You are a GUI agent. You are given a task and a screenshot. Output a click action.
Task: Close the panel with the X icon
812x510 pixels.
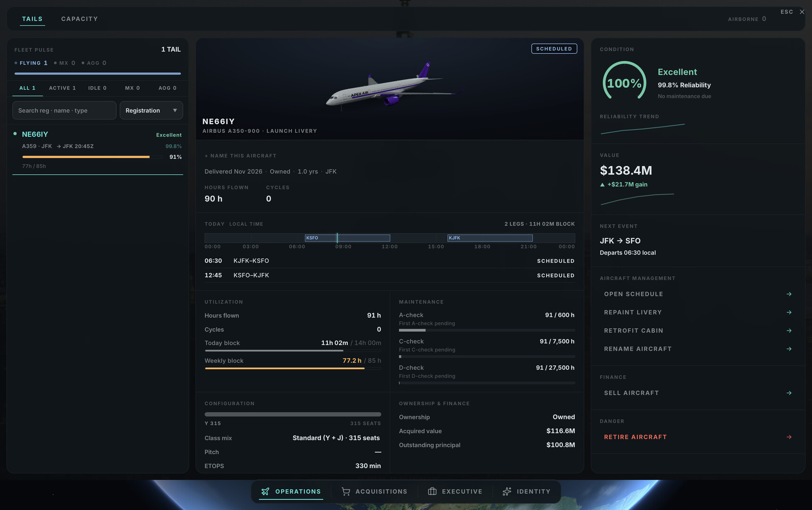pos(802,12)
